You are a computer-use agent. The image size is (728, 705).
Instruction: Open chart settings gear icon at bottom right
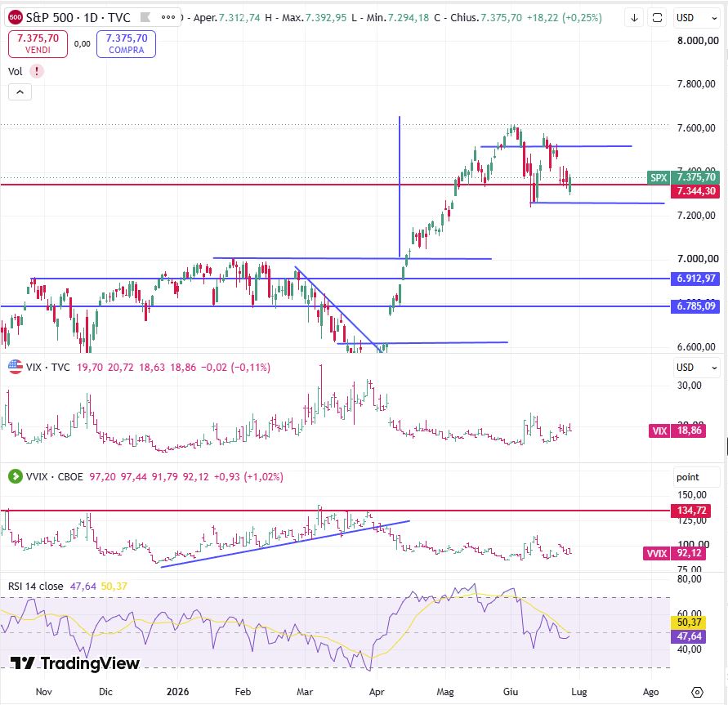pos(697,692)
